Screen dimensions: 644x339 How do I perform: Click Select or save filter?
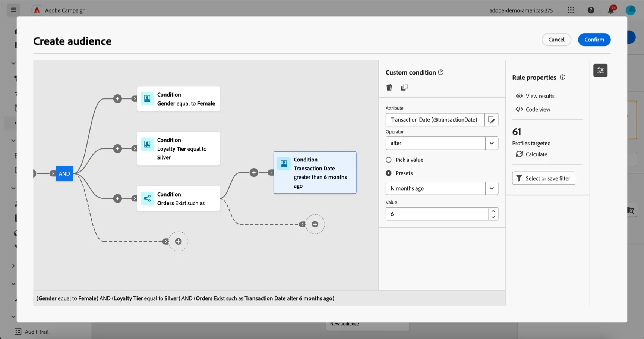544,178
